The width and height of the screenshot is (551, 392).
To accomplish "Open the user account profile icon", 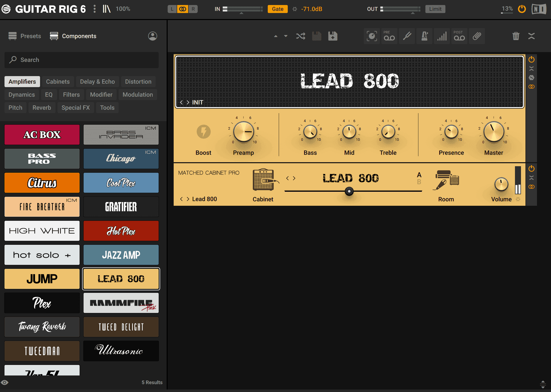I will pos(153,36).
